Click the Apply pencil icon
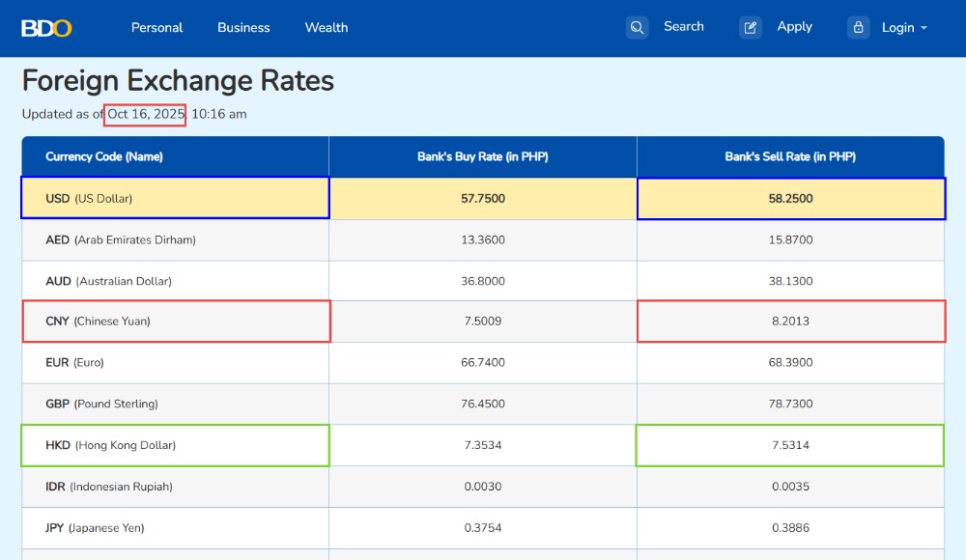This screenshot has height=560, width=966. 751,28
